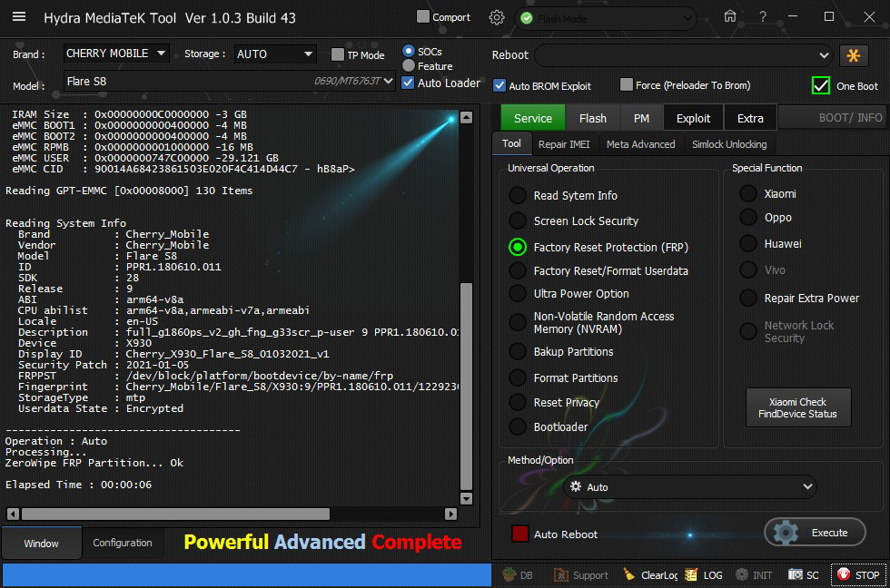This screenshot has height=588, width=890.
Task: Stop the operation with STOP
Action: tap(858, 575)
